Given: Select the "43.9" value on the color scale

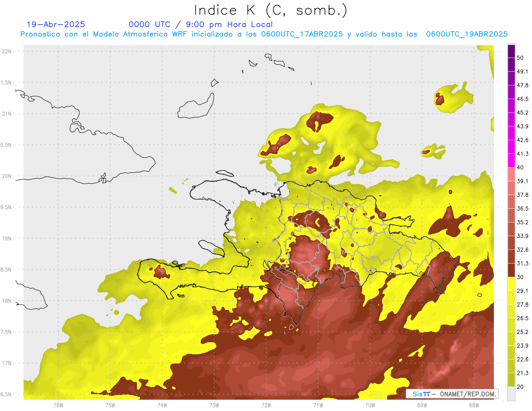Looking at the screenshot, I should coord(522,126).
